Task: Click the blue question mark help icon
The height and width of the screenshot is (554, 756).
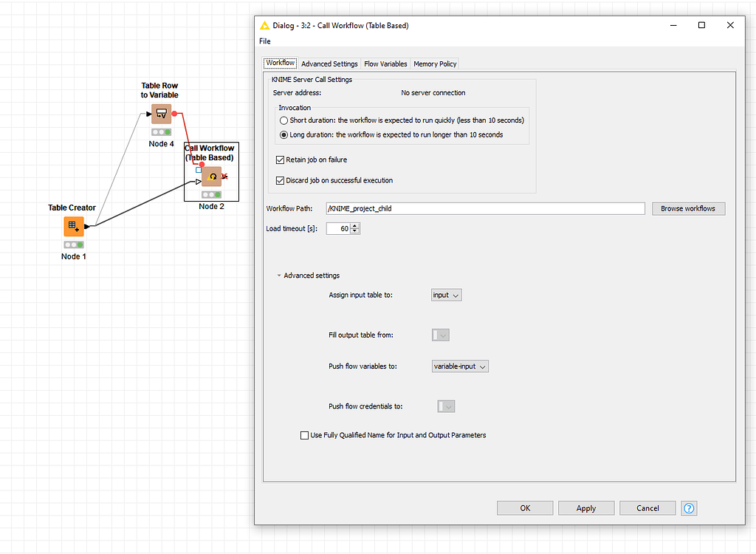Action: 689,508
